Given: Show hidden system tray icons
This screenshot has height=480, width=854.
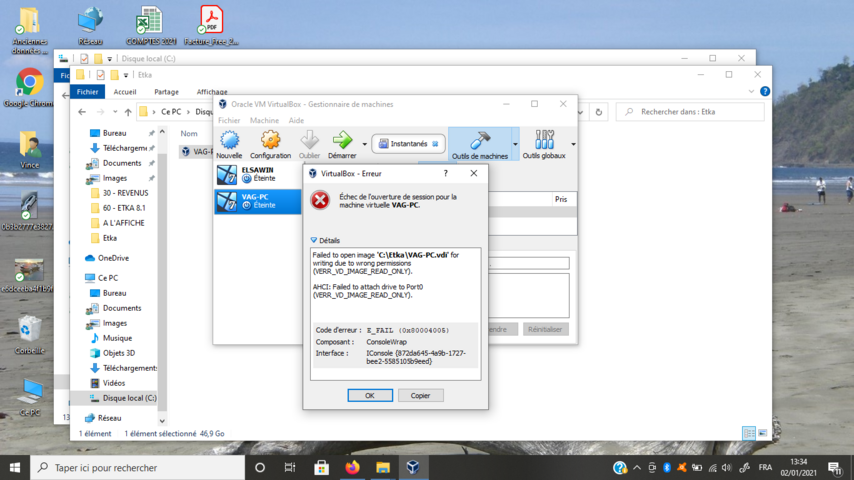Looking at the screenshot, I should pyautogui.click(x=637, y=467).
